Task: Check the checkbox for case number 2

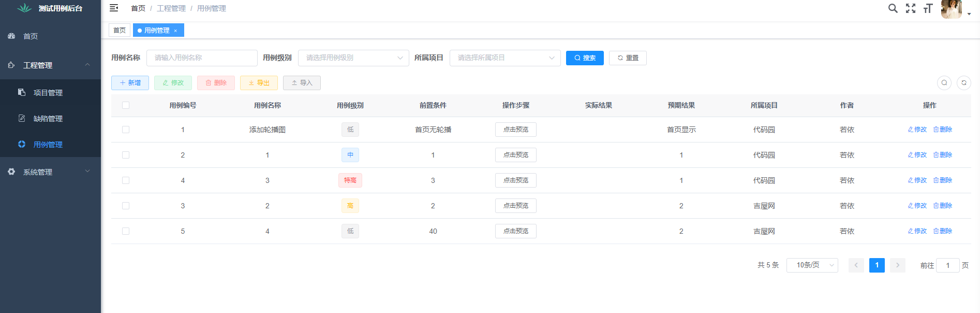Action: 126,155
